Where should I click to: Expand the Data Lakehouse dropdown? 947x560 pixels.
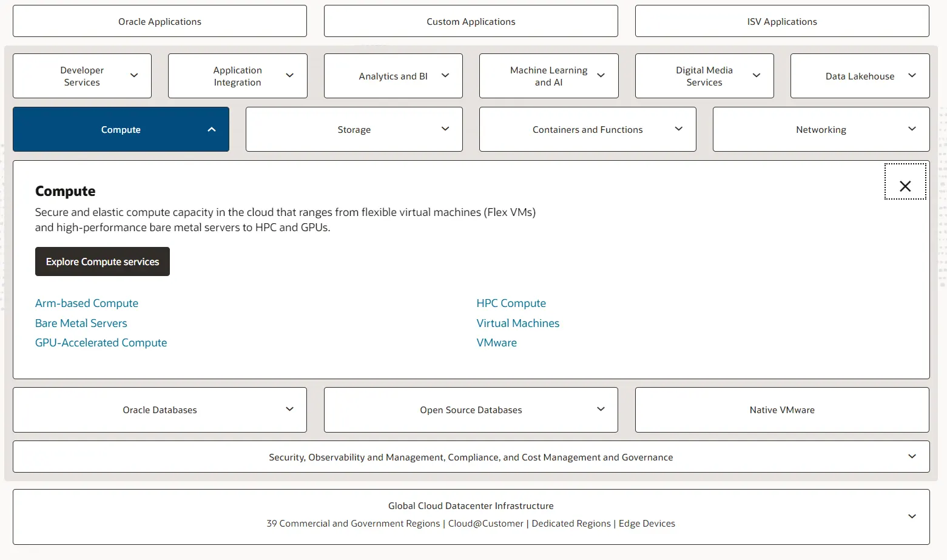click(860, 76)
